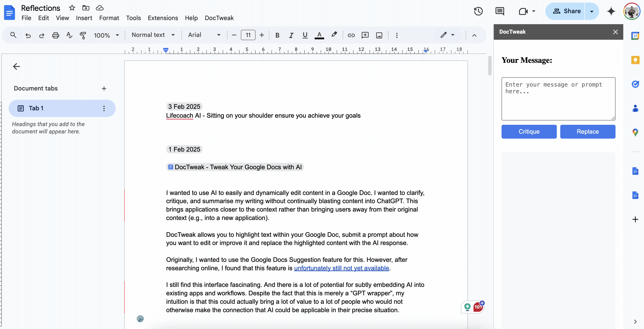644x329 pixels.
Task: Open Google Keep in side panel
Action: click(x=635, y=60)
